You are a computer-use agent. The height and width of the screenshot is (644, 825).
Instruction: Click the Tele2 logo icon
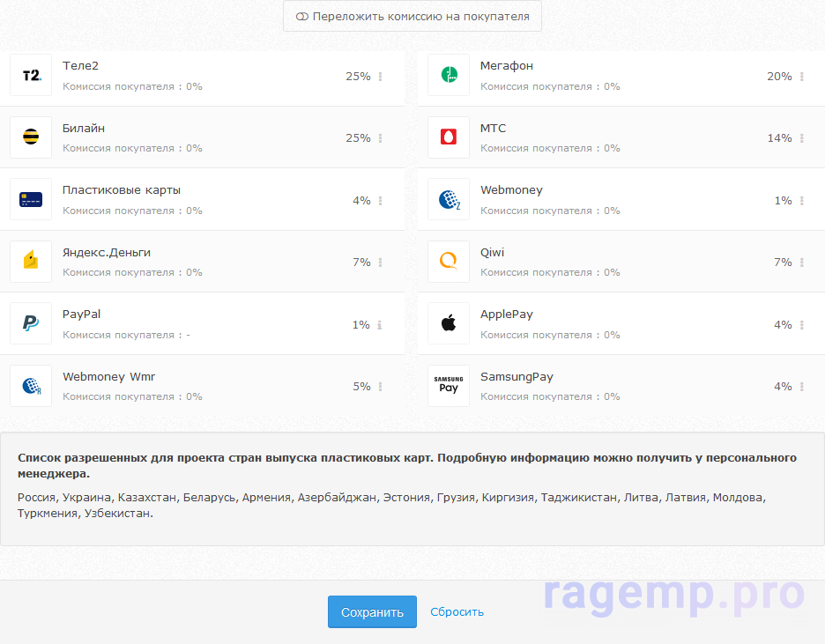click(31, 75)
